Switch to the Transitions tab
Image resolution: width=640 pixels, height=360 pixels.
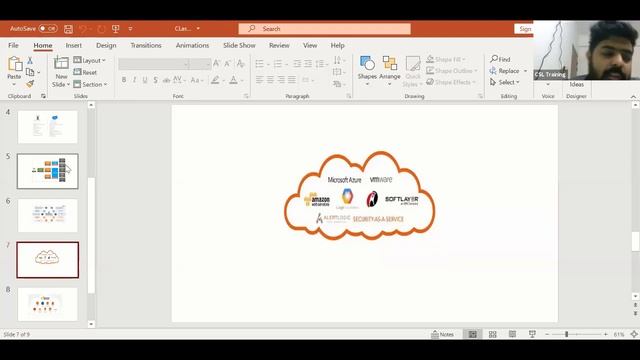146,45
